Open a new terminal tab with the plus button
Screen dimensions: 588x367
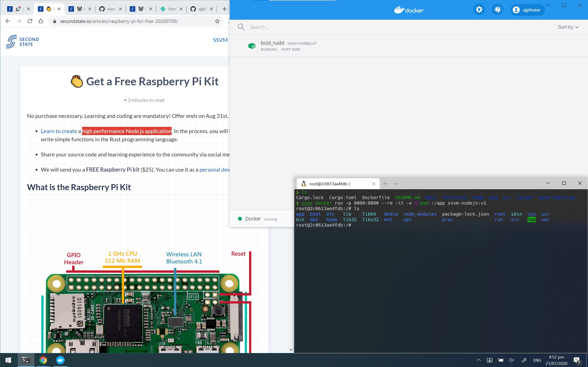click(x=385, y=183)
